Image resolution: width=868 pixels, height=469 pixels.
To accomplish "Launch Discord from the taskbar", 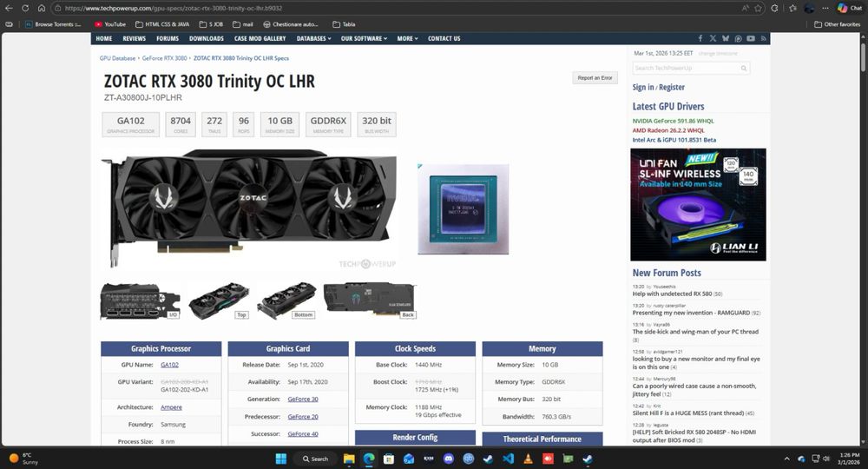I will [x=449, y=459].
